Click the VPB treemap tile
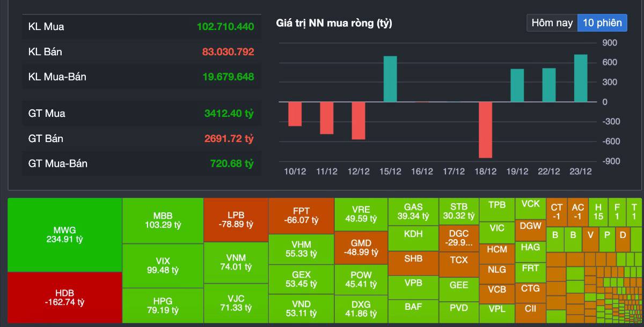 413,287
